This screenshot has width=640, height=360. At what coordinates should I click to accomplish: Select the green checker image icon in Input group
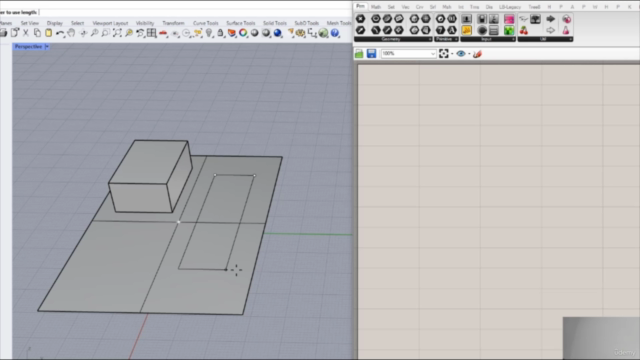(x=509, y=30)
